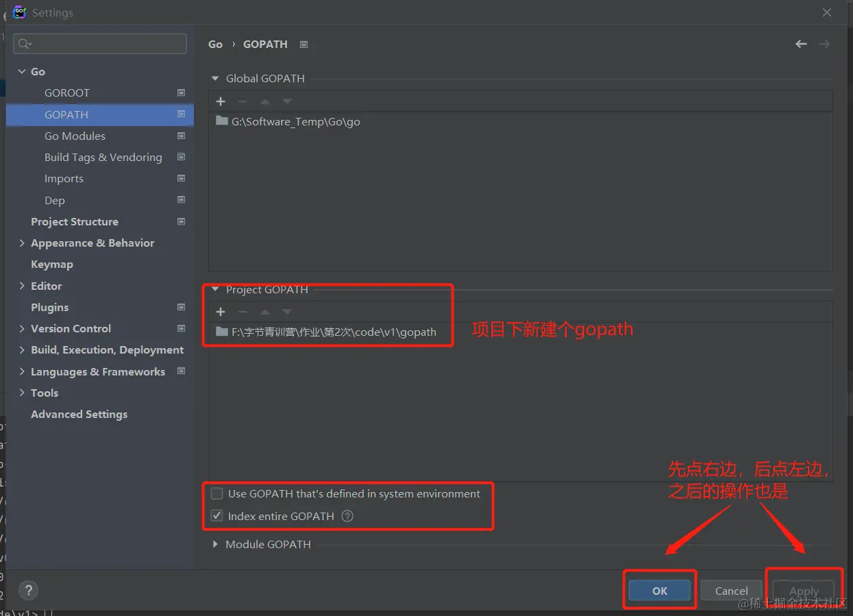Click the OK button
The width and height of the screenshot is (853, 616).
(658, 590)
